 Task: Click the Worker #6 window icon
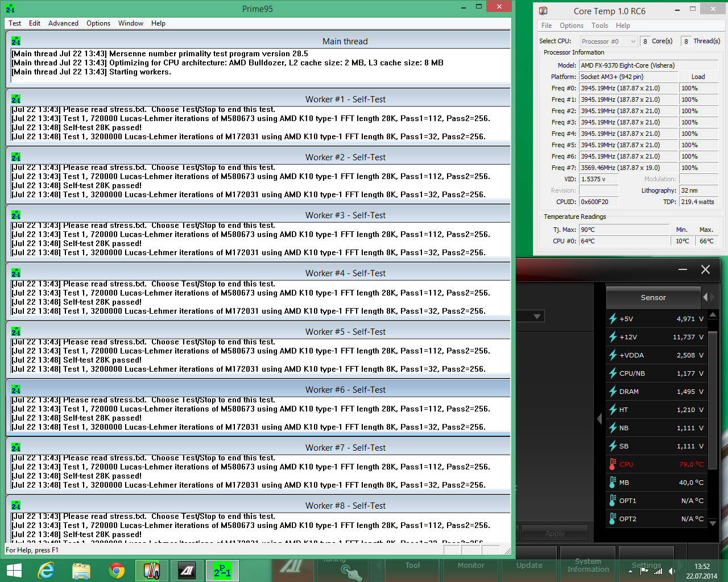[16, 389]
